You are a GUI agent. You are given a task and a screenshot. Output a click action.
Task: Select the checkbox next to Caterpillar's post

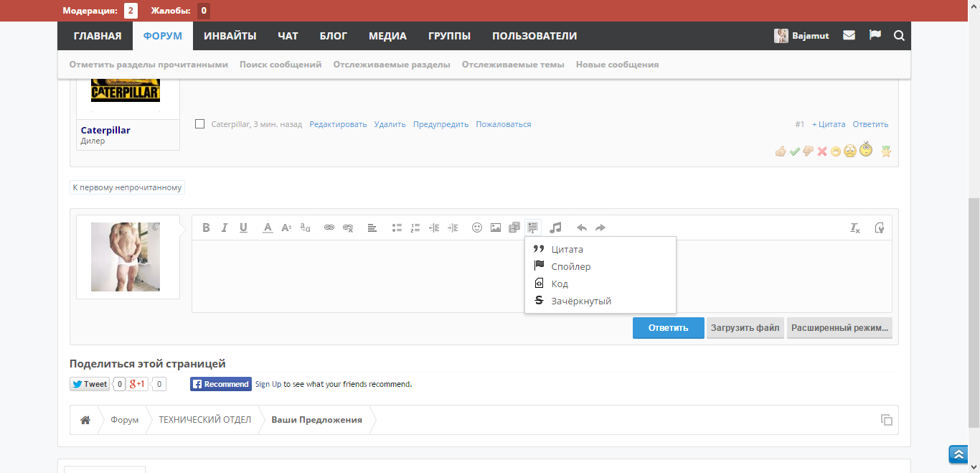tap(200, 124)
